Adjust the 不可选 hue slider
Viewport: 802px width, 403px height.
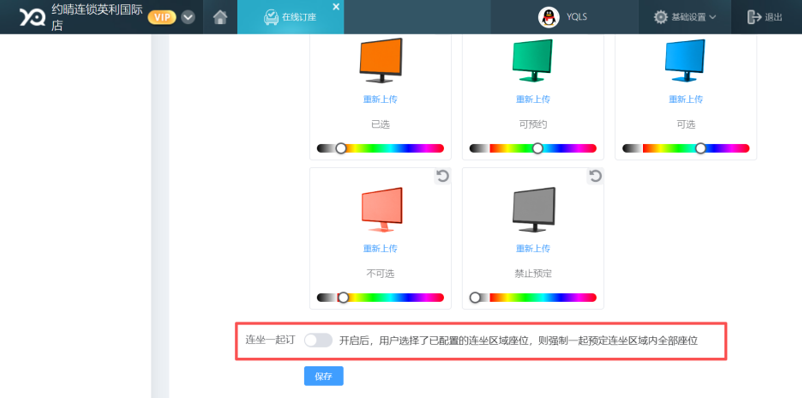[x=381, y=298]
